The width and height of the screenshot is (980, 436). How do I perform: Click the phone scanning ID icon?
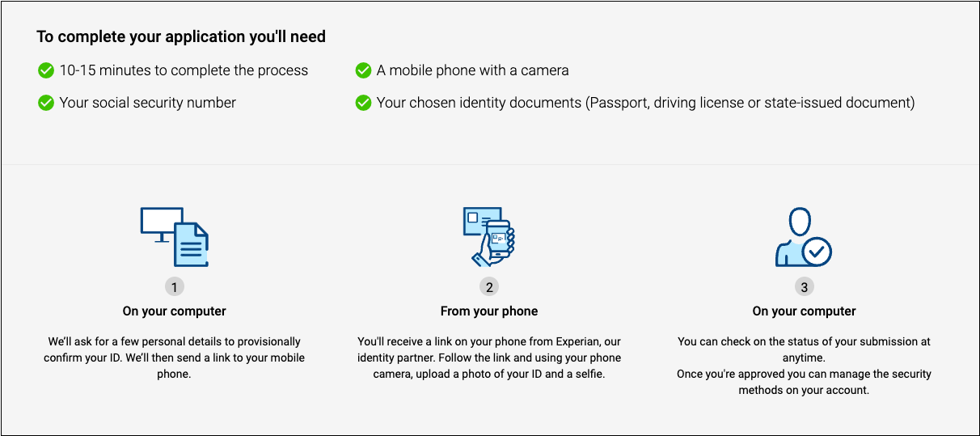[488, 236]
